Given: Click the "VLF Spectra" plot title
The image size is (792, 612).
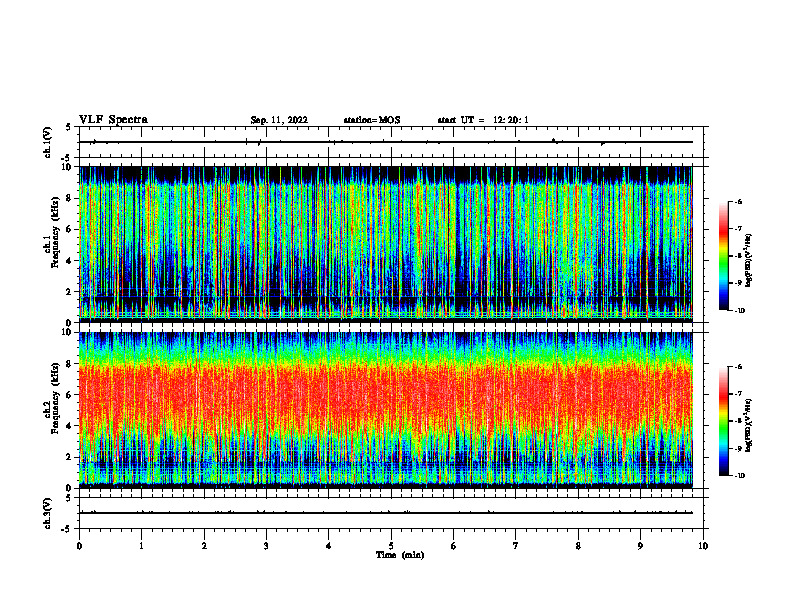Looking at the screenshot, I should [113, 120].
